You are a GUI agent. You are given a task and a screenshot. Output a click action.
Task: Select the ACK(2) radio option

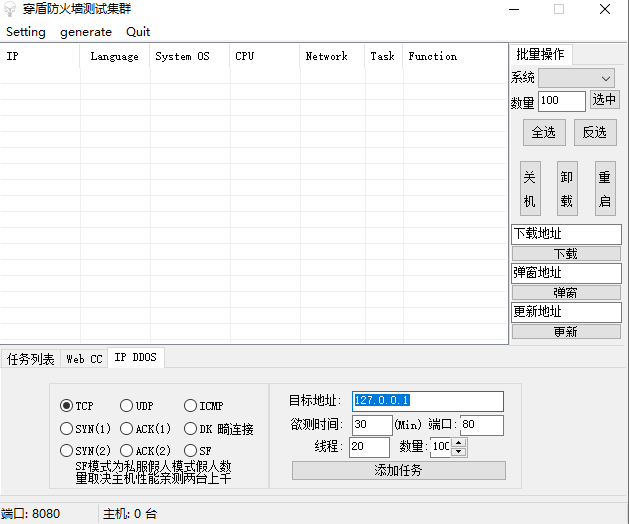pyautogui.click(x=127, y=451)
